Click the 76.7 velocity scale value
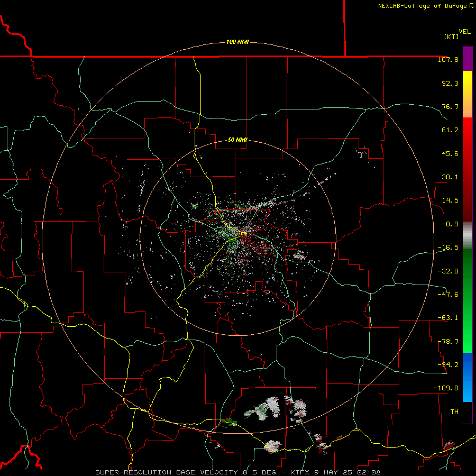The width and height of the screenshot is (476, 476). pyautogui.click(x=450, y=106)
